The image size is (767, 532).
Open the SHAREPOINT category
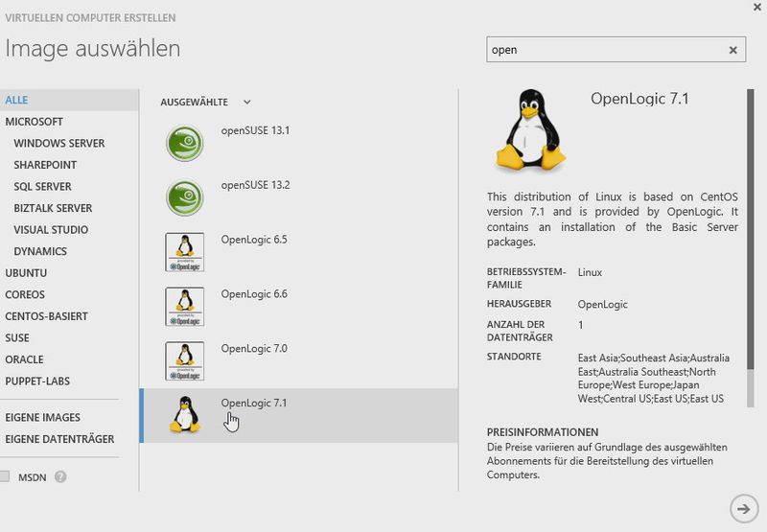click(x=45, y=165)
